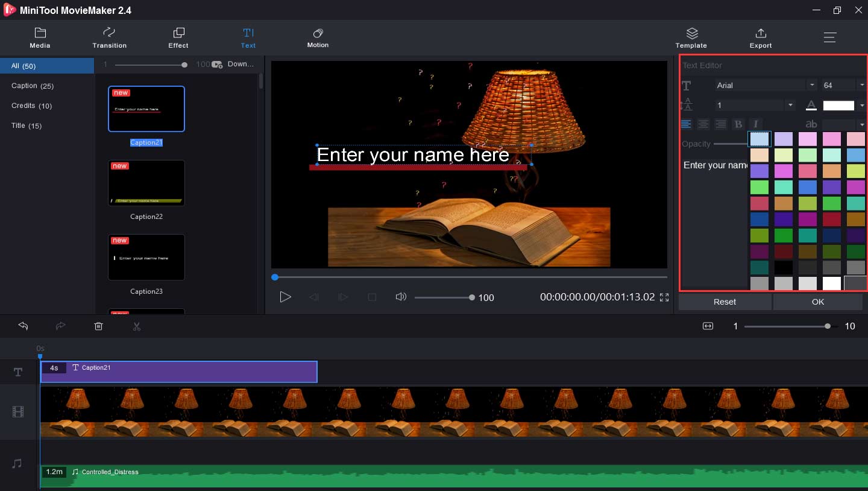Toggle italic formatting in the Text Editor
This screenshot has height=491, width=868.
pyautogui.click(x=755, y=124)
